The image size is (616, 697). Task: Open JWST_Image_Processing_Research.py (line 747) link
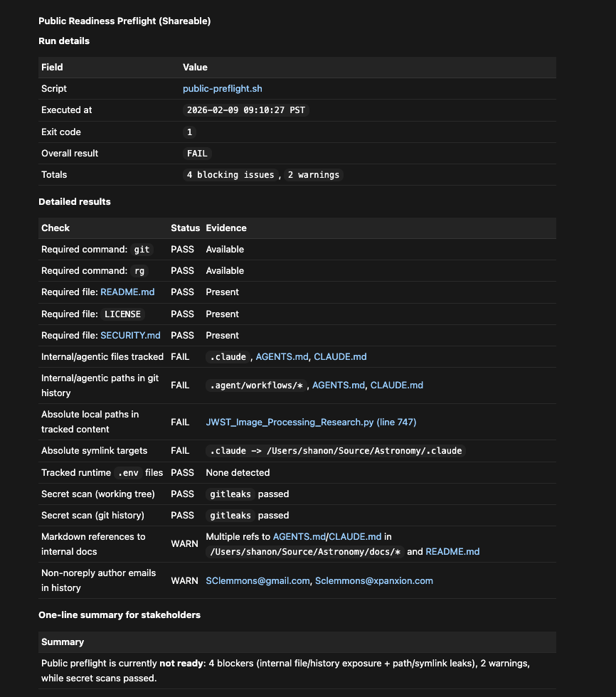pyautogui.click(x=311, y=422)
